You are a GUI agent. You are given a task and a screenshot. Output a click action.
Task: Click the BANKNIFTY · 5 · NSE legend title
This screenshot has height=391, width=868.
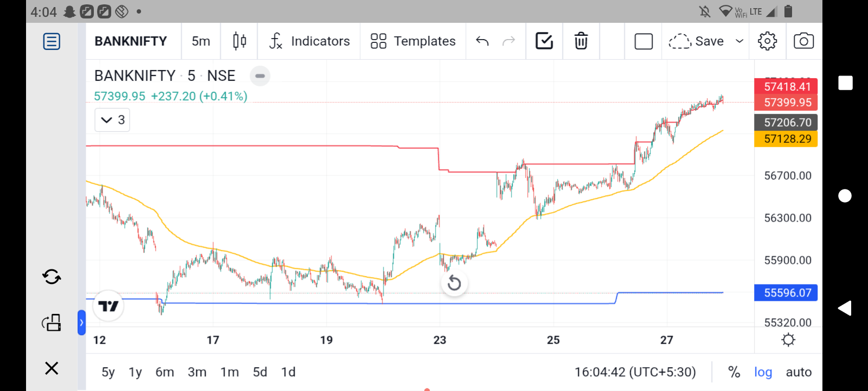(x=165, y=76)
